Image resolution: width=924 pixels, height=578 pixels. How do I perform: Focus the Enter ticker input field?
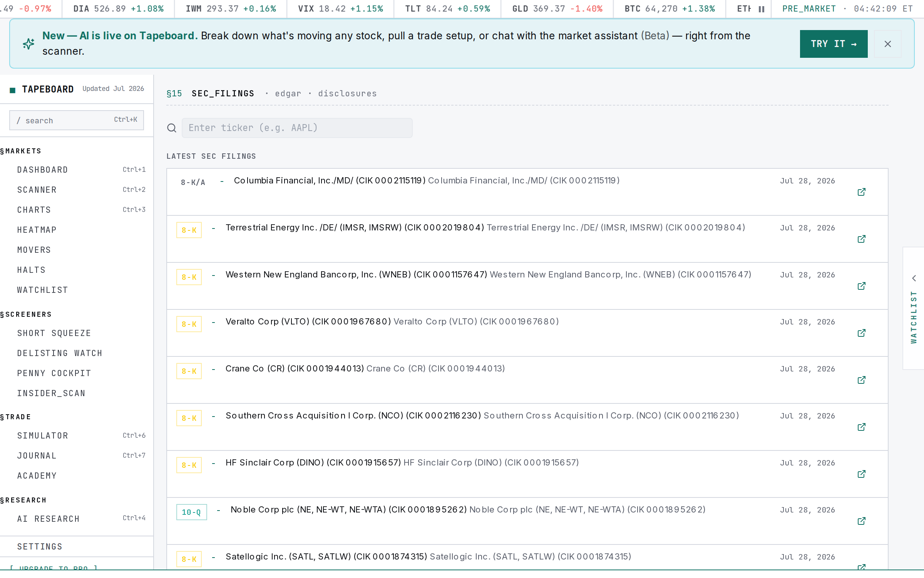pyautogui.click(x=297, y=128)
